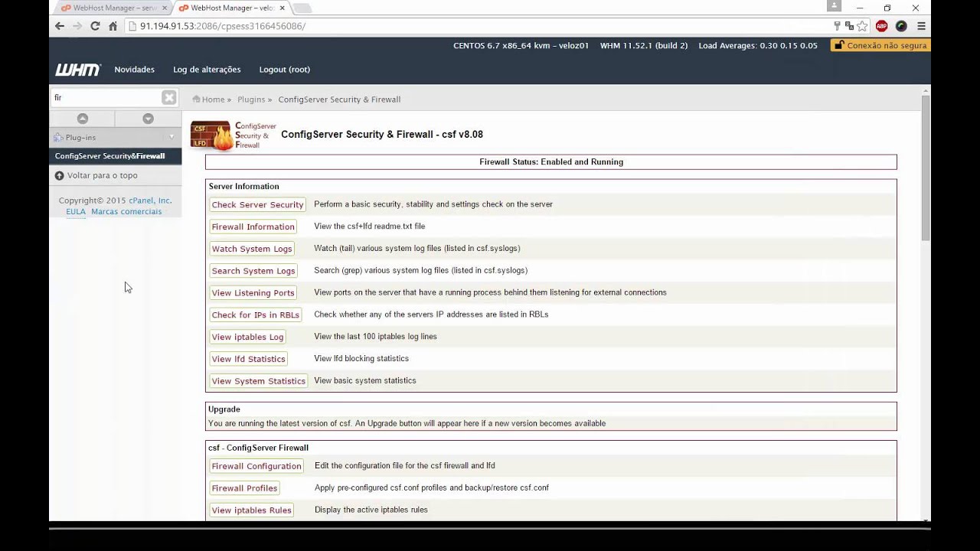Reload the current page
The width and height of the screenshot is (980, 551).
click(x=95, y=26)
